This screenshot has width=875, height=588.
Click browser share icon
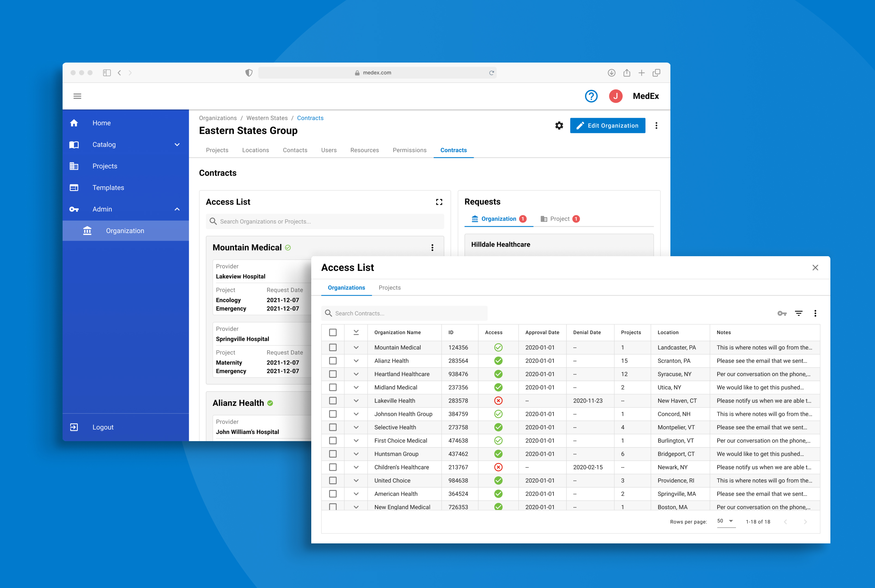click(x=627, y=73)
